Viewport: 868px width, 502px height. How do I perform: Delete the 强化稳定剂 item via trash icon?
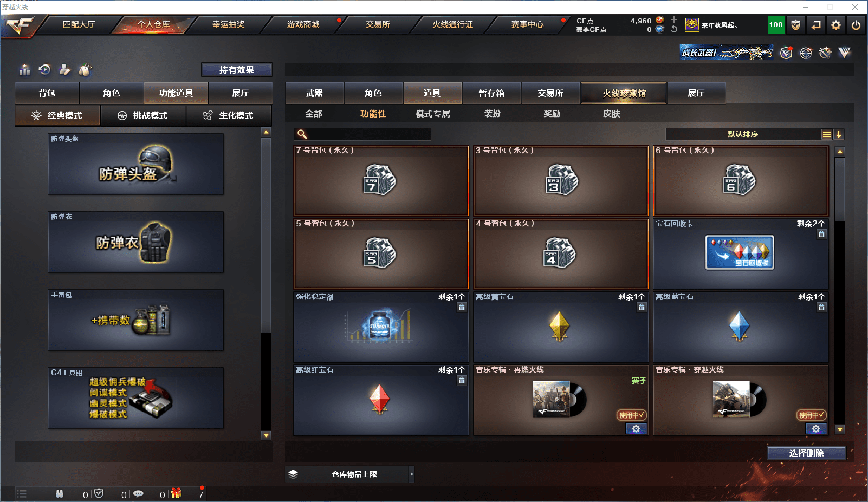tap(462, 307)
